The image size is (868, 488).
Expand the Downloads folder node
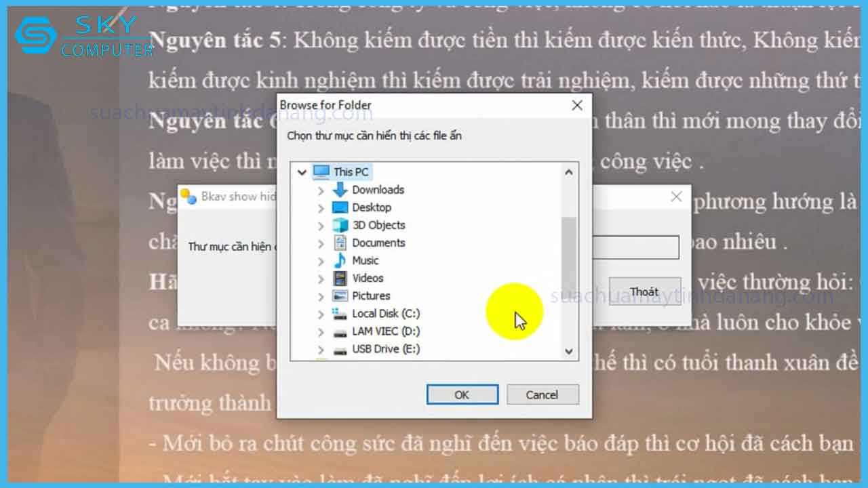point(321,190)
